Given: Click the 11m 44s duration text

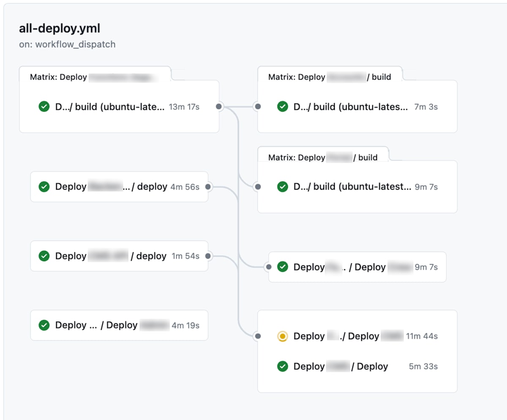Looking at the screenshot, I should (422, 336).
